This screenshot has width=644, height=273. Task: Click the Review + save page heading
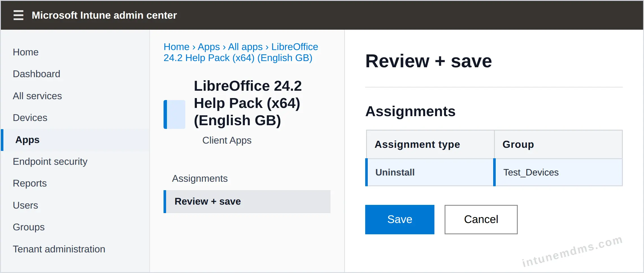pos(428,61)
